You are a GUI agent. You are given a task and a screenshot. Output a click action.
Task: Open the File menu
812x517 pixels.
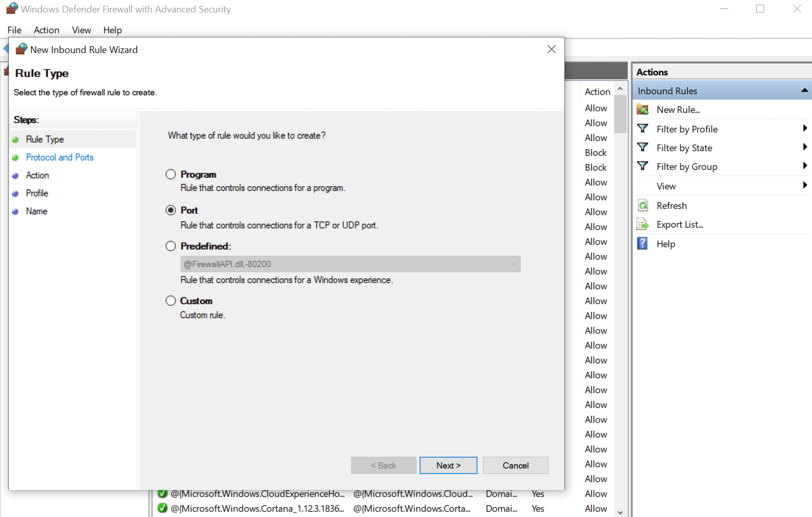coord(15,30)
